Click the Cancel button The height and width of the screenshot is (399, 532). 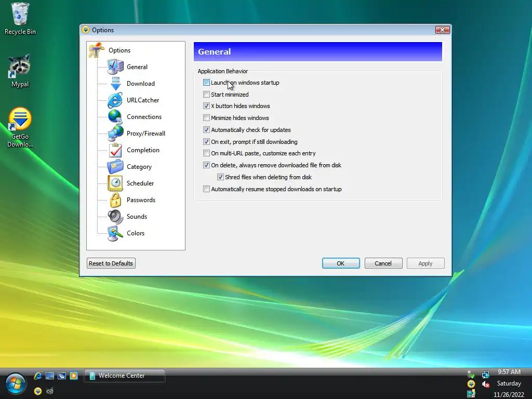click(383, 263)
